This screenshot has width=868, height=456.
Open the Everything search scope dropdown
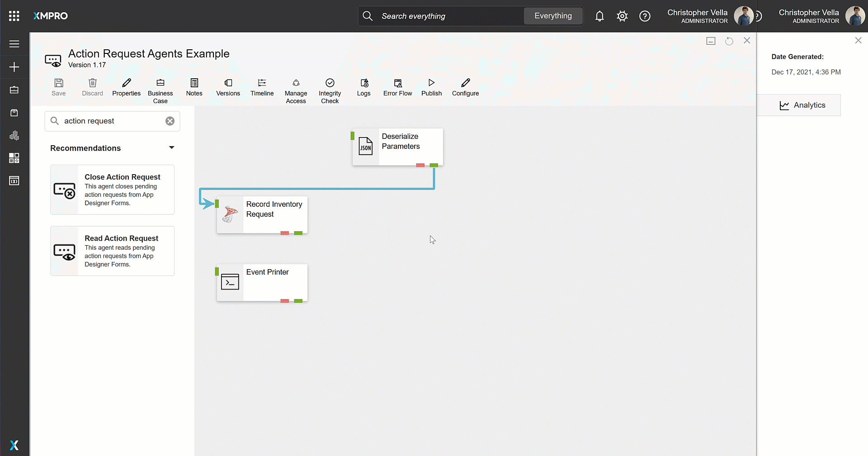[553, 16]
